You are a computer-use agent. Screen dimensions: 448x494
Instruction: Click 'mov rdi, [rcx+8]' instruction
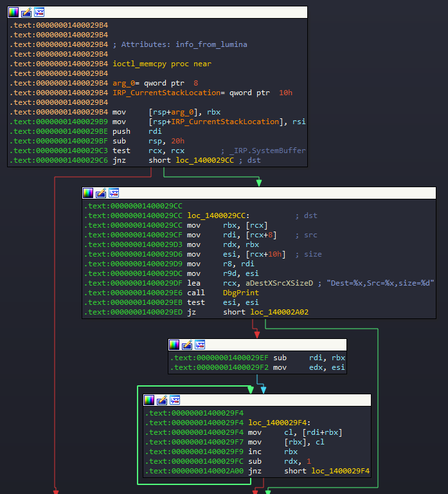click(232, 235)
